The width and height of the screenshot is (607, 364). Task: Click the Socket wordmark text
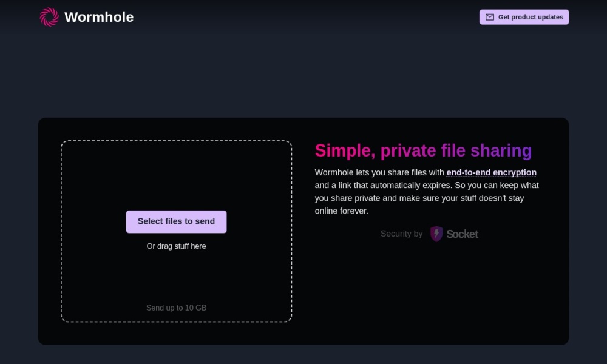coord(462,234)
